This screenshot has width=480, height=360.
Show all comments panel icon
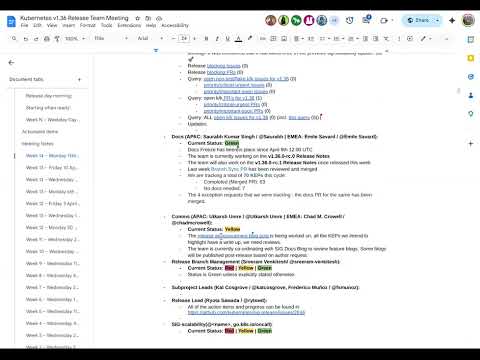(x=366, y=20)
